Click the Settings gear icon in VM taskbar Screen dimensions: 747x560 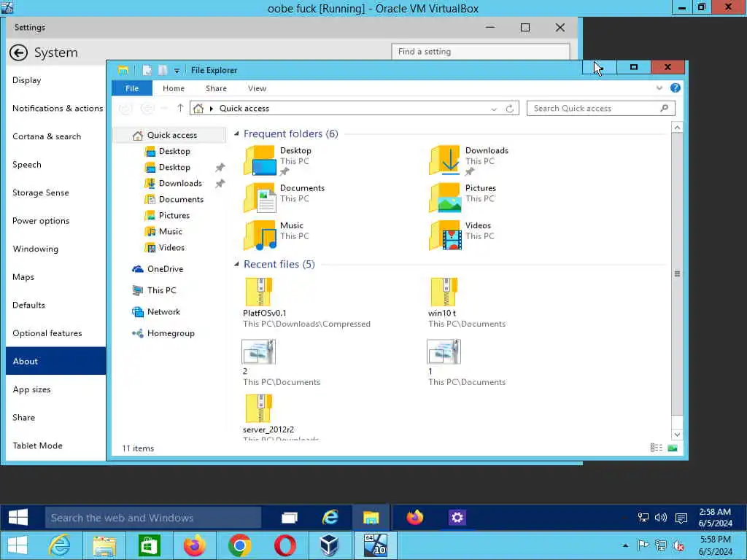(457, 517)
